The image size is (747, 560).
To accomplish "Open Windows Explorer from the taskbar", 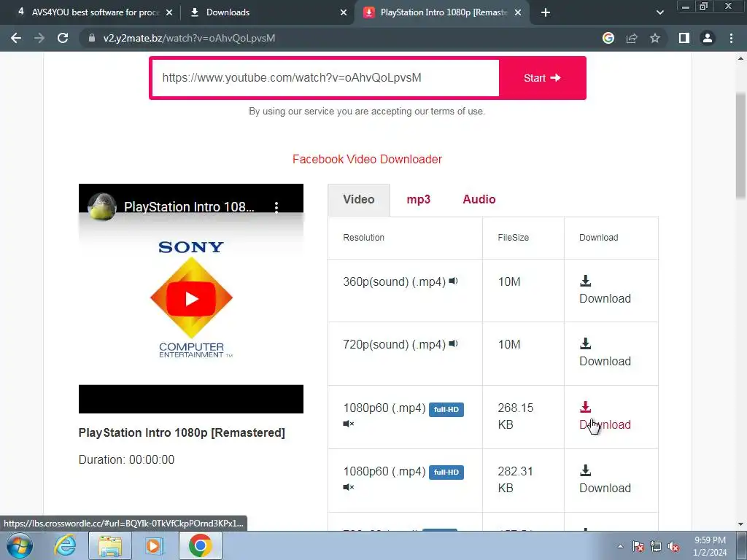I will [110, 545].
